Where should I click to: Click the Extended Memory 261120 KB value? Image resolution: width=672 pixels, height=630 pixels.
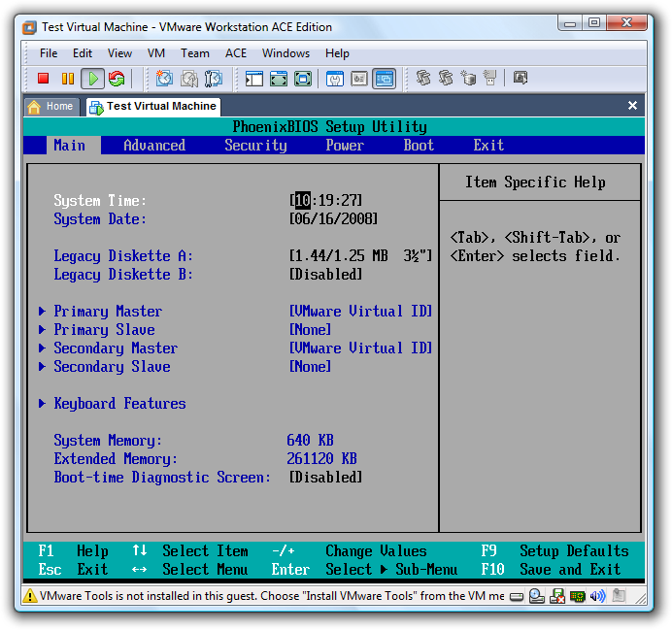pyautogui.click(x=321, y=459)
